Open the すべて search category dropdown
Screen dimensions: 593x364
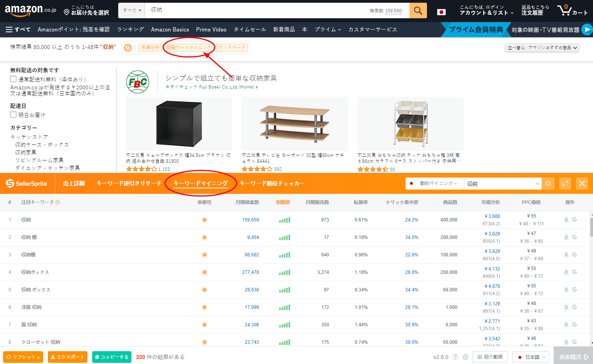click(x=131, y=10)
